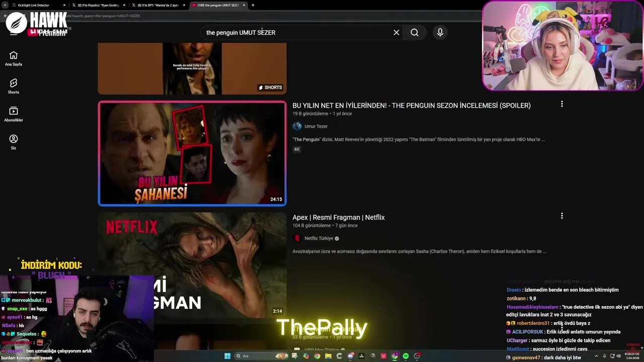This screenshot has width=644, height=362.
Task: Click Avustralya'nın ücra description text
Action: 419,251
